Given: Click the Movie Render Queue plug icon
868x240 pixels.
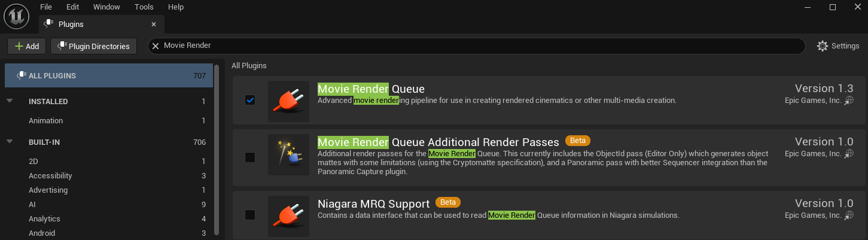Looking at the screenshot, I should click(289, 101).
